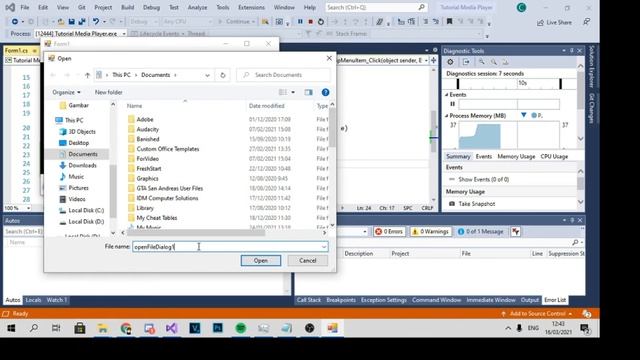Switch to the CPU Usage tab

pos(554,156)
